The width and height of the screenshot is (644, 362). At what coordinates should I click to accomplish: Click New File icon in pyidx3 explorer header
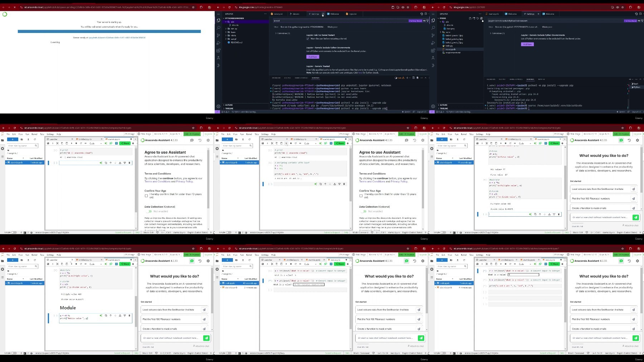click(x=470, y=18)
